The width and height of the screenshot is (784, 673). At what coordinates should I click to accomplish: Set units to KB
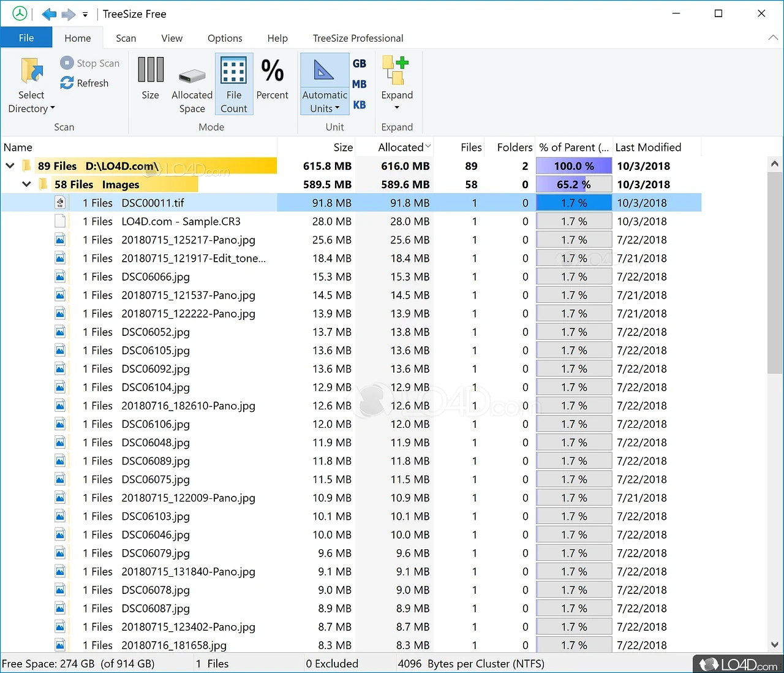(x=360, y=105)
